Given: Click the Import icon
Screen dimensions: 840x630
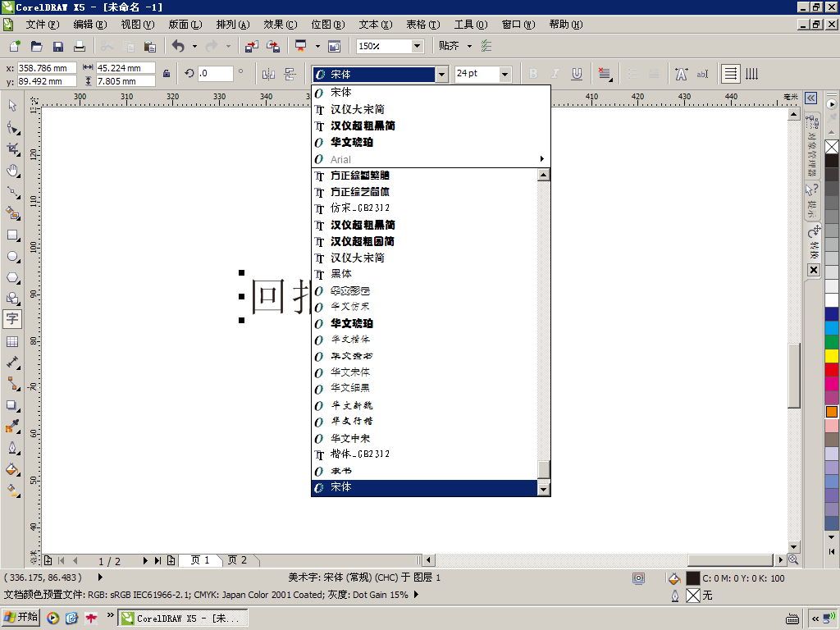Looking at the screenshot, I should pyautogui.click(x=251, y=46).
